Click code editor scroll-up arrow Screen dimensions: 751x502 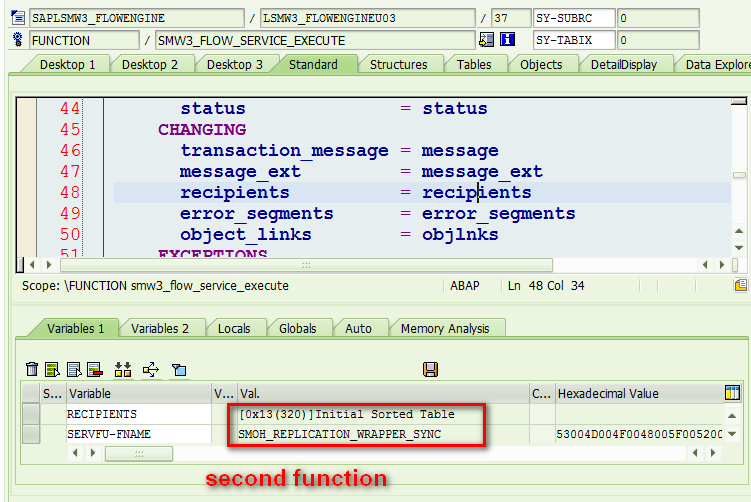(739, 231)
